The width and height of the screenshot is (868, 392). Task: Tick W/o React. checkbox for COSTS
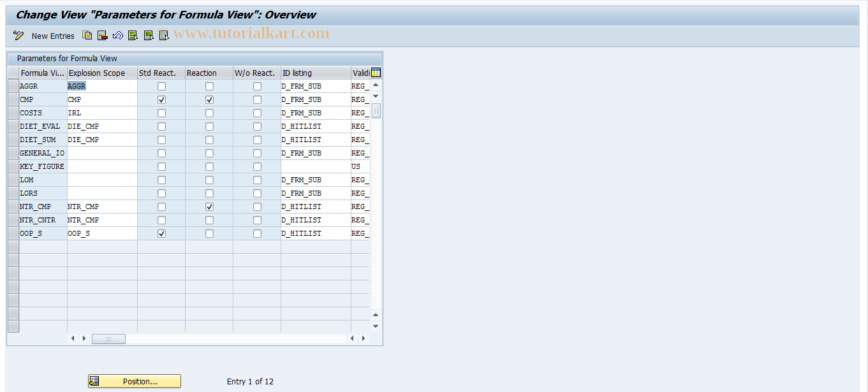[257, 113]
